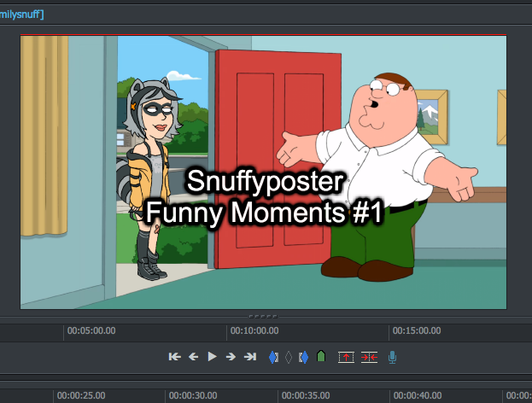
Task: Click the dotted panel divider below the preview
Action: tap(264, 314)
